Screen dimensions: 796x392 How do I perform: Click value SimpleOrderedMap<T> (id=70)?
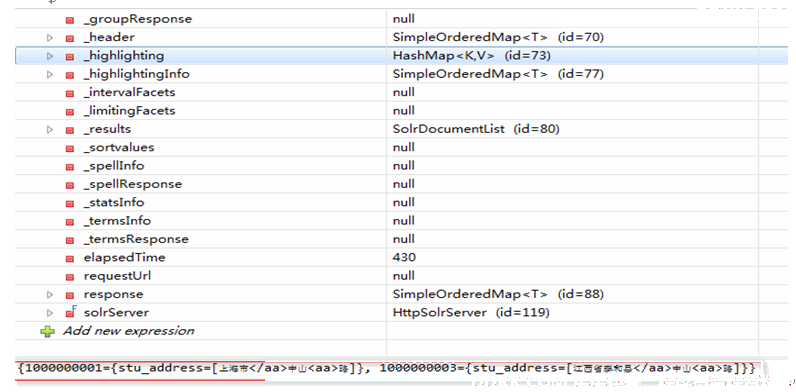[x=498, y=38]
